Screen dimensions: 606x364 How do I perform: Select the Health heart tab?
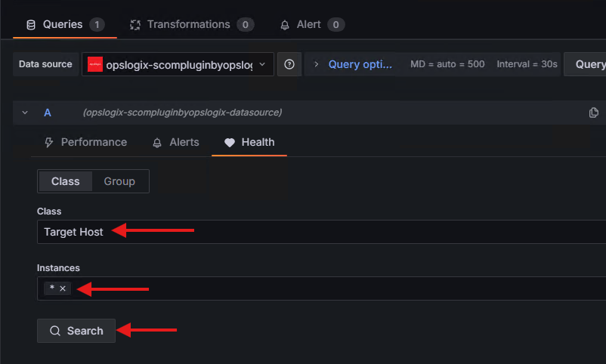click(249, 142)
